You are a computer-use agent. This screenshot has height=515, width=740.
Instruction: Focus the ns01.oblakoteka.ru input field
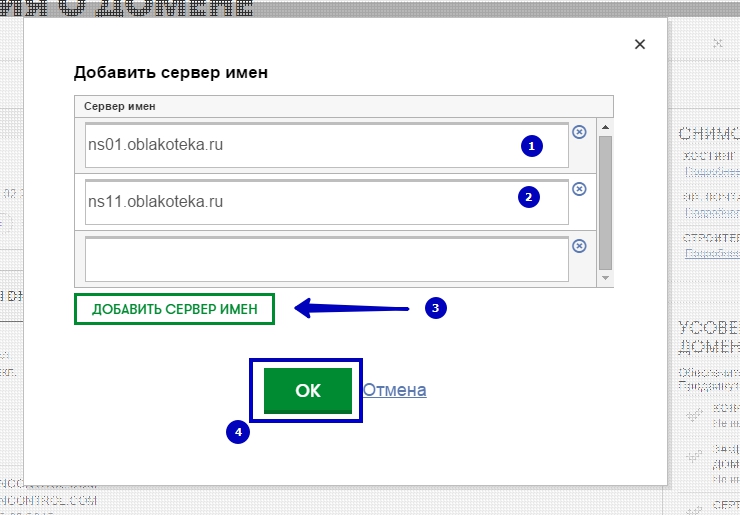(x=300, y=145)
